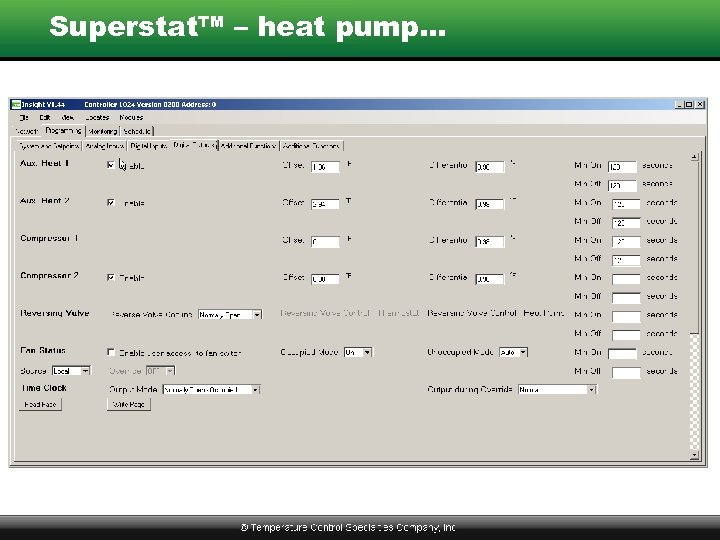Click the Compressor 2 Min Off field
720x540 pixels.
[626, 298]
